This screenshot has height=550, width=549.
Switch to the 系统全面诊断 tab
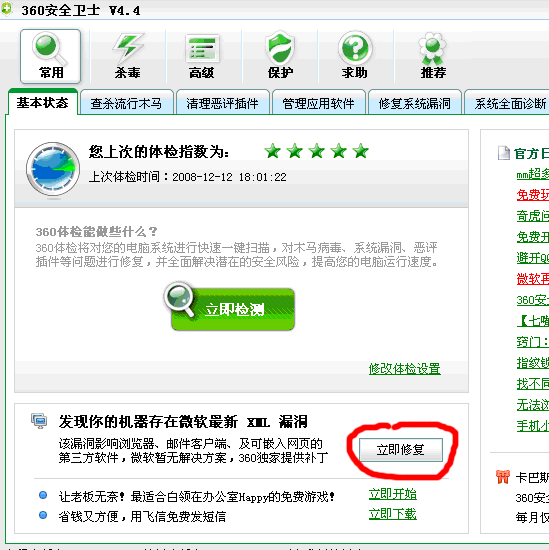pyautogui.click(x=507, y=103)
